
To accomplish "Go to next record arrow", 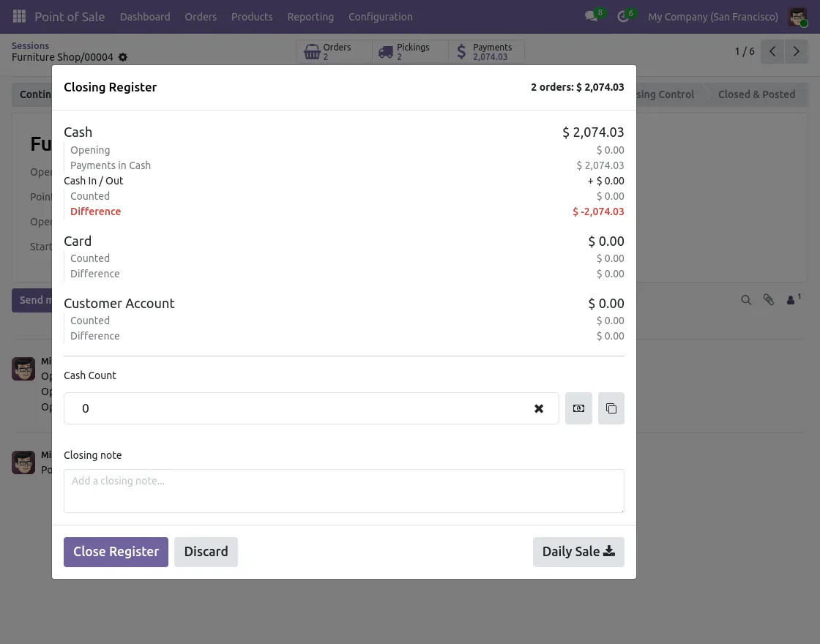I will click(797, 51).
